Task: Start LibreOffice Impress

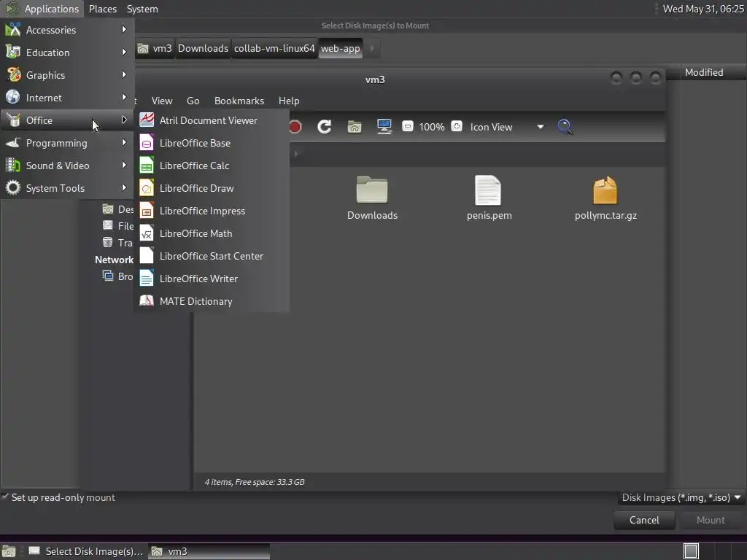Action: 212,211
